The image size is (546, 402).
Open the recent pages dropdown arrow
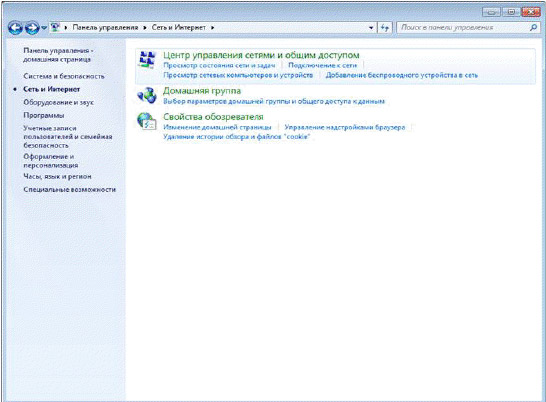pos(44,28)
